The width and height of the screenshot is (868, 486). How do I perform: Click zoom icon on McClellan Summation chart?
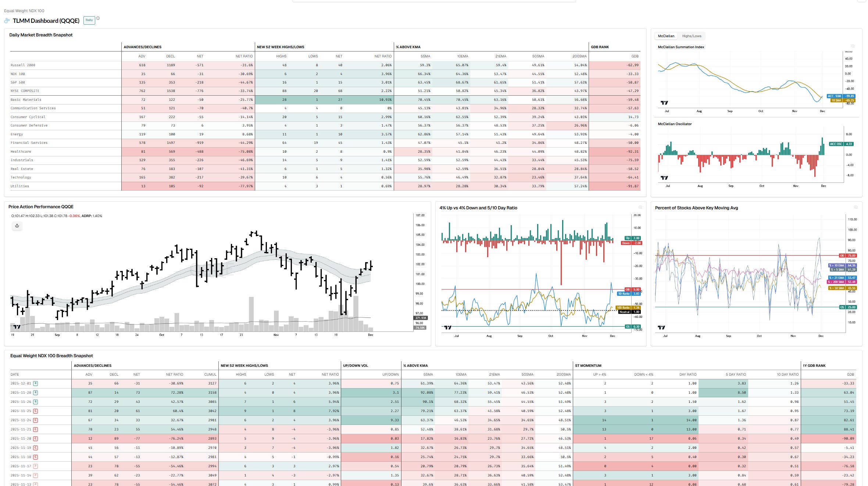coord(853,46)
